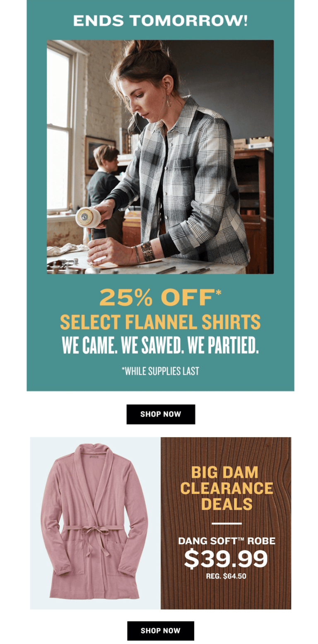Open the BIG DAM CLEARANCE DEALS panel
The image size is (318, 644).
(x=226, y=523)
